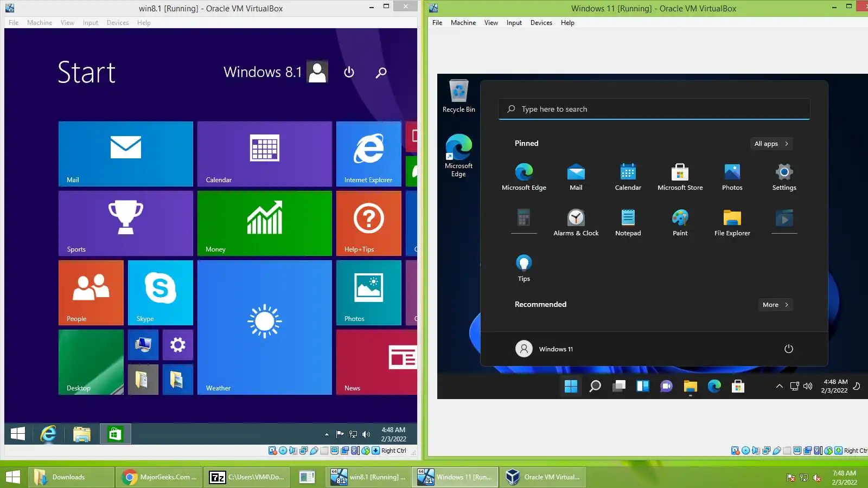Open the Mail tile in Windows 8.1 Start
Viewport: 868px width, 488px height.
(x=126, y=154)
